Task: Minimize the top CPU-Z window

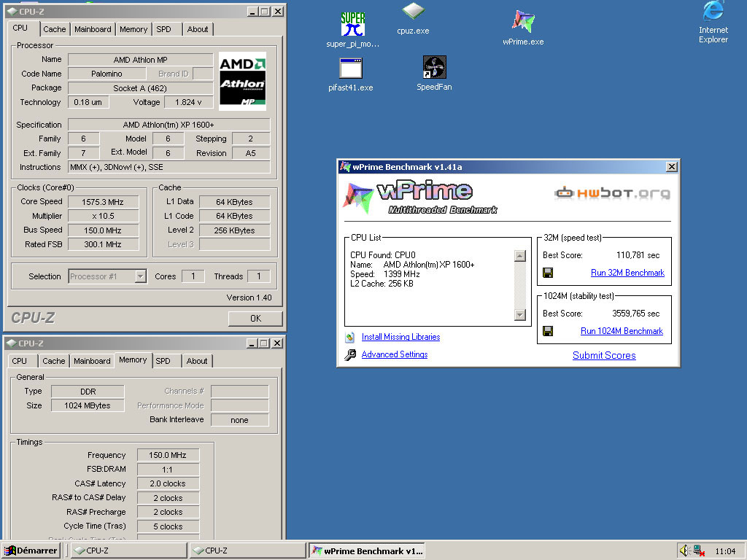Action: tap(252, 12)
